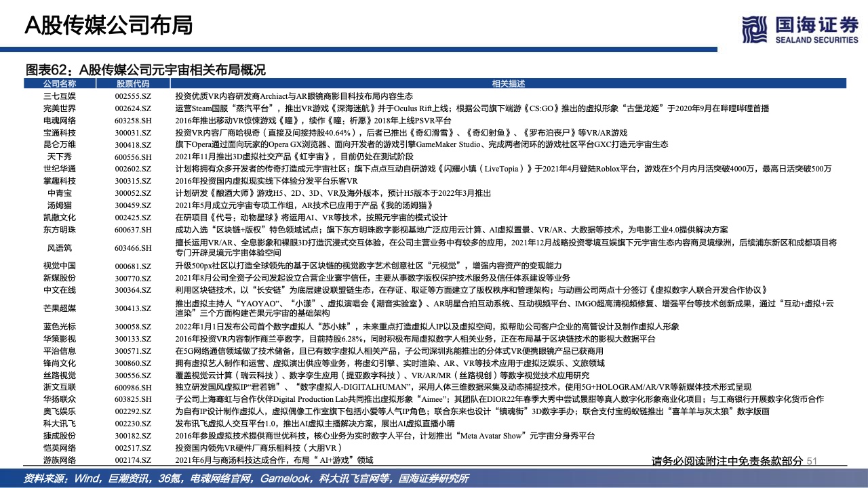This screenshot has width=868, height=488.
Task: Click stock code 300770.SZ
Action: (133, 278)
